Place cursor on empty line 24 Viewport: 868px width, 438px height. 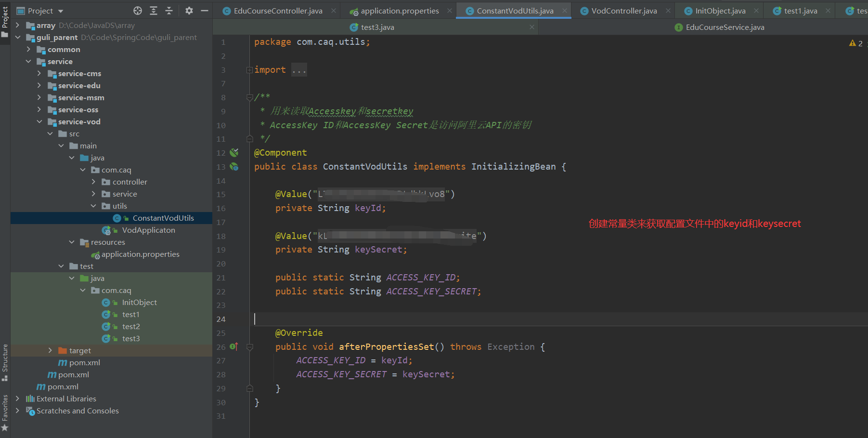click(x=558, y=319)
